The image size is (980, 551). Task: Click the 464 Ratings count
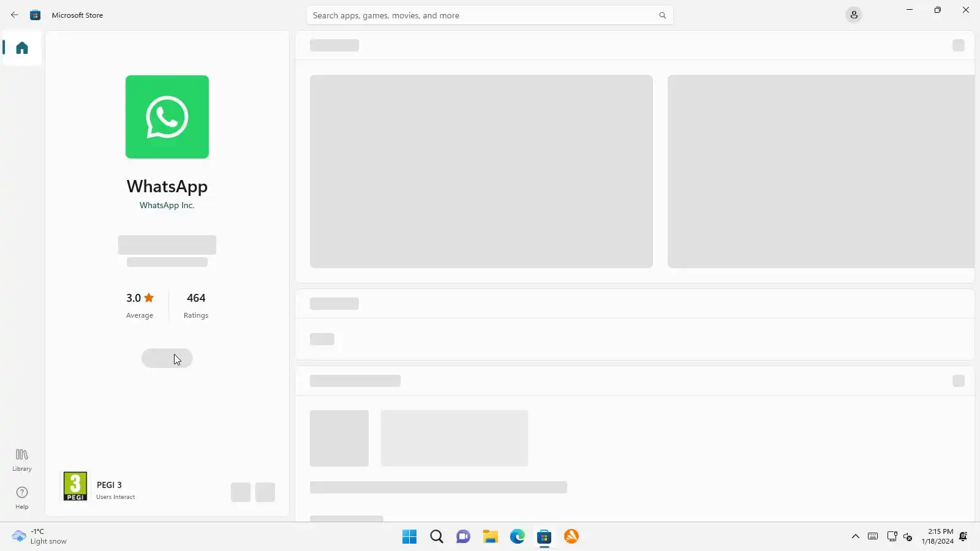click(x=196, y=305)
